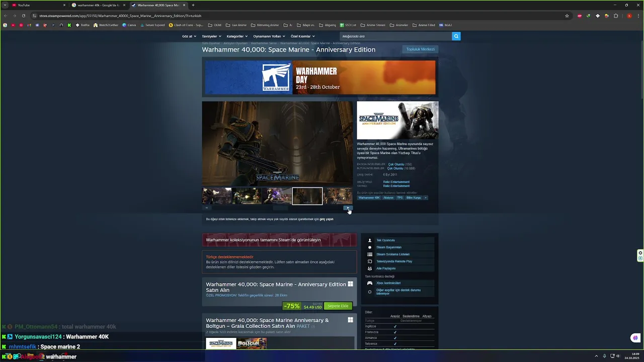
Task: Click the Aksiyon tag
Action: point(388,198)
